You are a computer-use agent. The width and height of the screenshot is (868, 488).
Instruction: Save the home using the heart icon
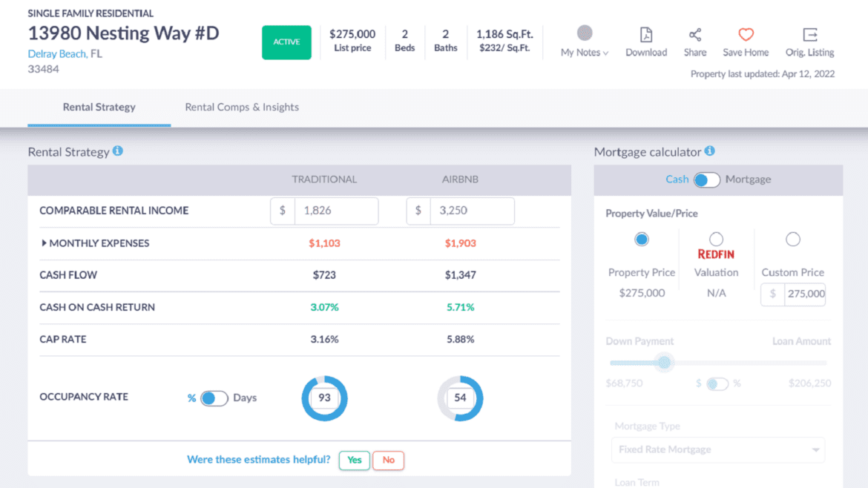744,33
